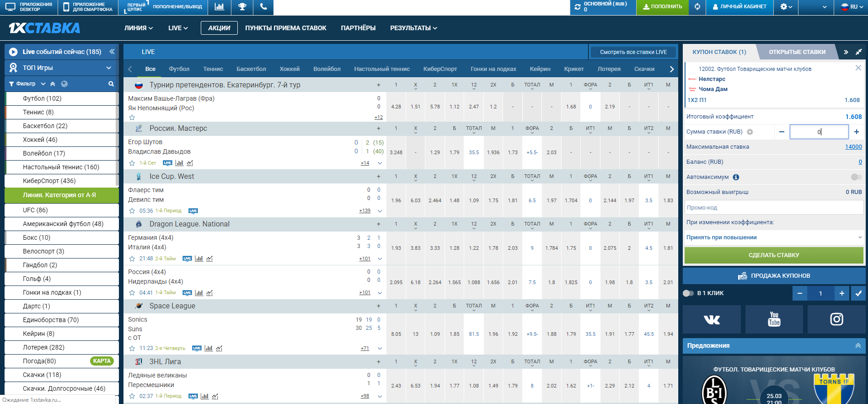Remove Нелстарс bet from coupon
The image size is (868, 404).
(858, 68)
